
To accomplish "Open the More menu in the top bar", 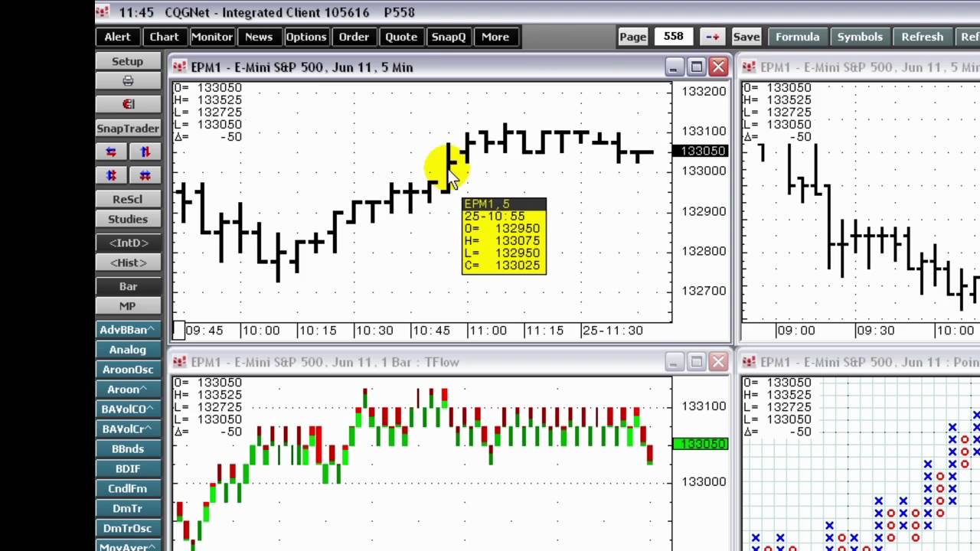I will [x=495, y=37].
